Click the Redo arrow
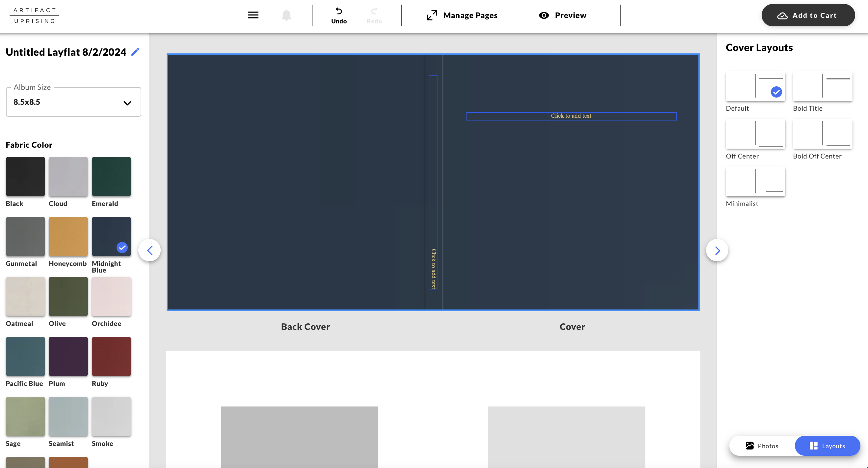Image resolution: width=868 pixels, height=468 pixels. [x=374, y=16]
